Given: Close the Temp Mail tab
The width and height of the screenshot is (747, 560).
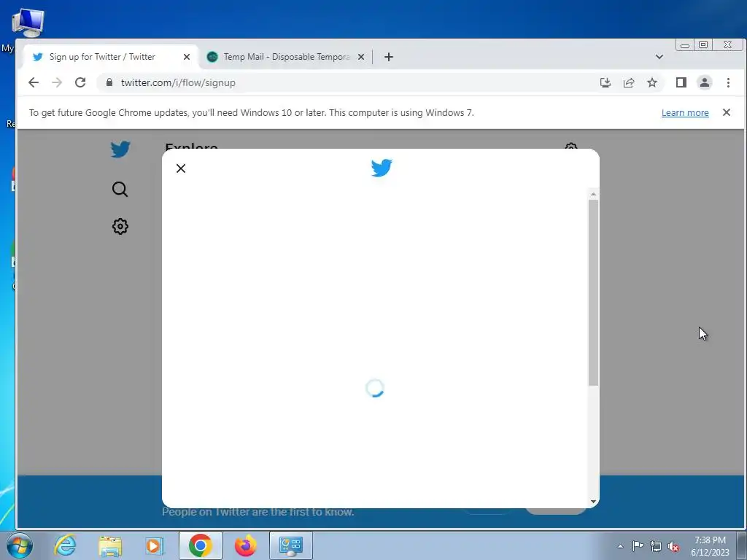Looking at the screenshot, I should (361, 57).
